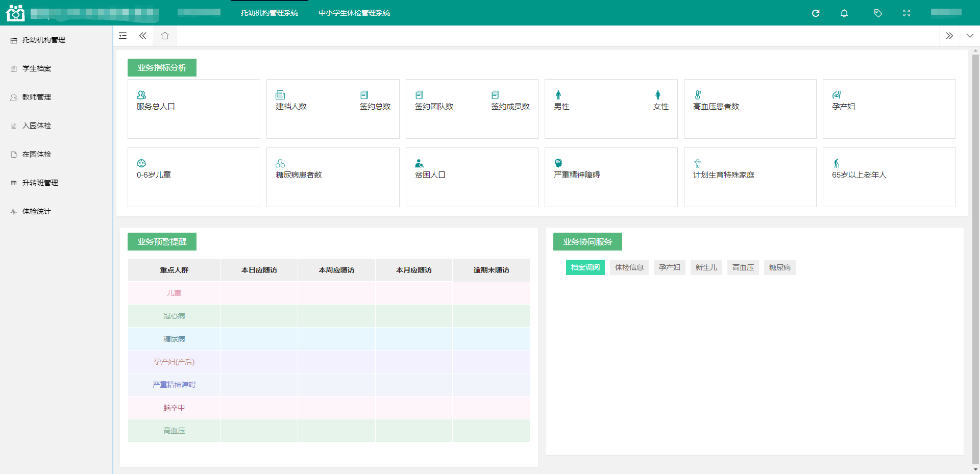
Task: Click the refresh icon in top bar
Action: point(816,13)
